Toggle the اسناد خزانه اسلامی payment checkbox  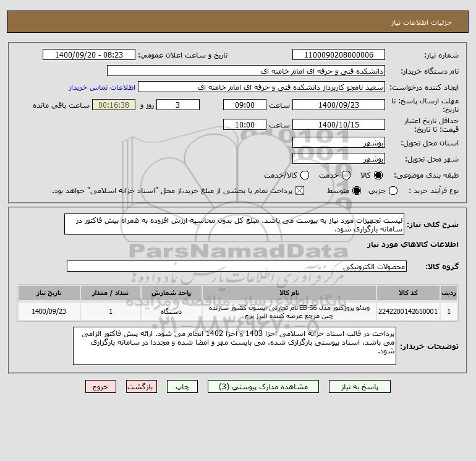(300, 191)
